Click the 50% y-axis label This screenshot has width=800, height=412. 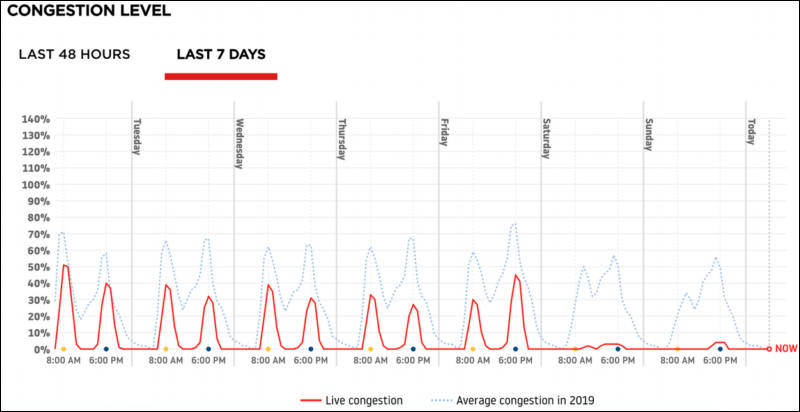point(38,267)
